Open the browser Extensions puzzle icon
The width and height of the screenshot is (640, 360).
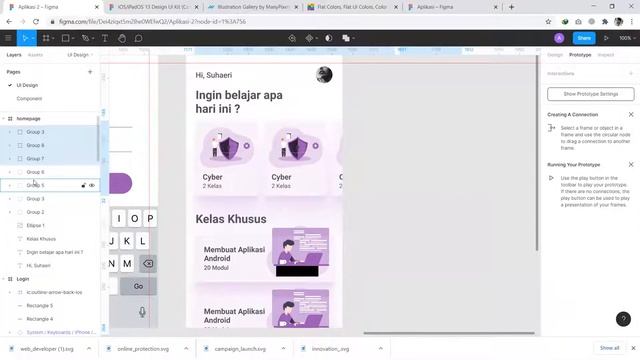605,22
